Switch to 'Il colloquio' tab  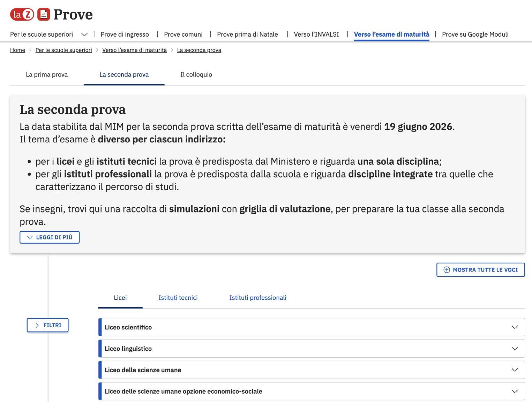point(196,74)
